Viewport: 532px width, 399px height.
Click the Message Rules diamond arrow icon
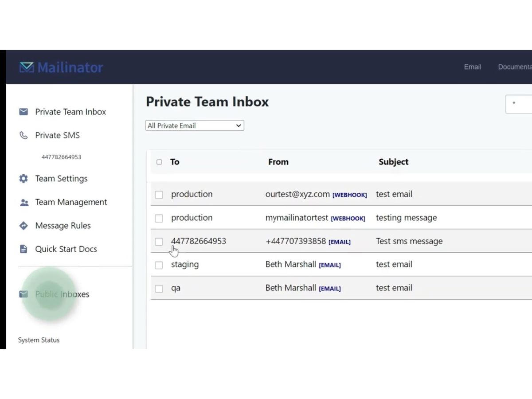point(23,226)
